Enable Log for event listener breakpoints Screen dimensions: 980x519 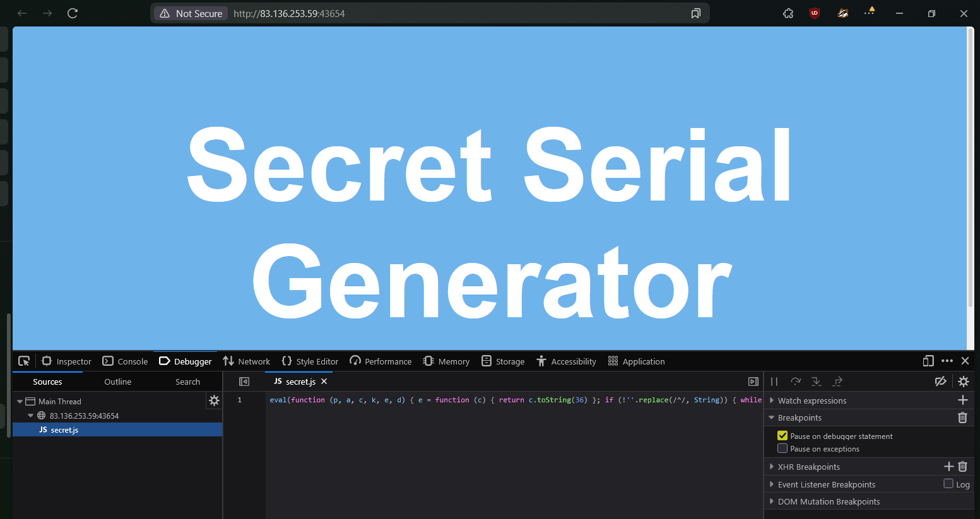[x=948, y=484]
